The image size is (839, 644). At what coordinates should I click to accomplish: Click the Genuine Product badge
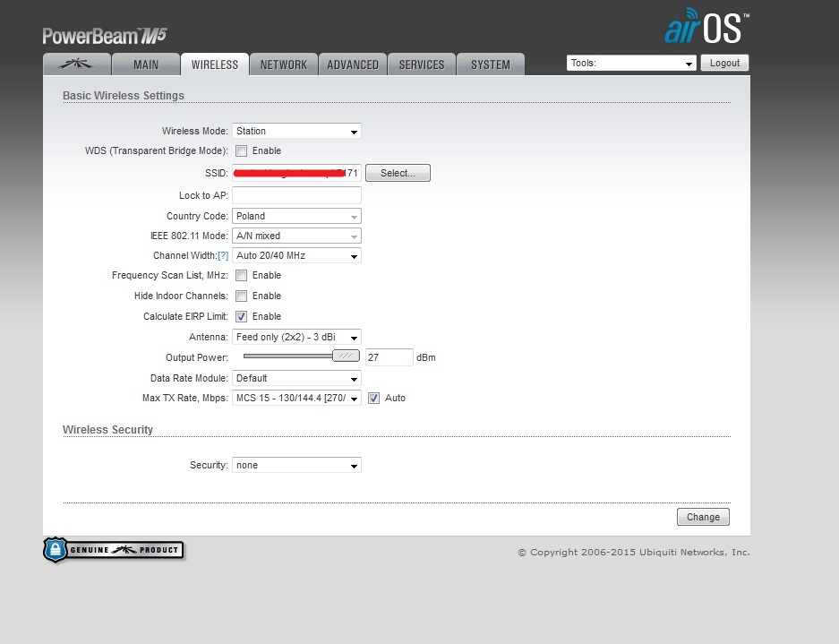point(114,550)
